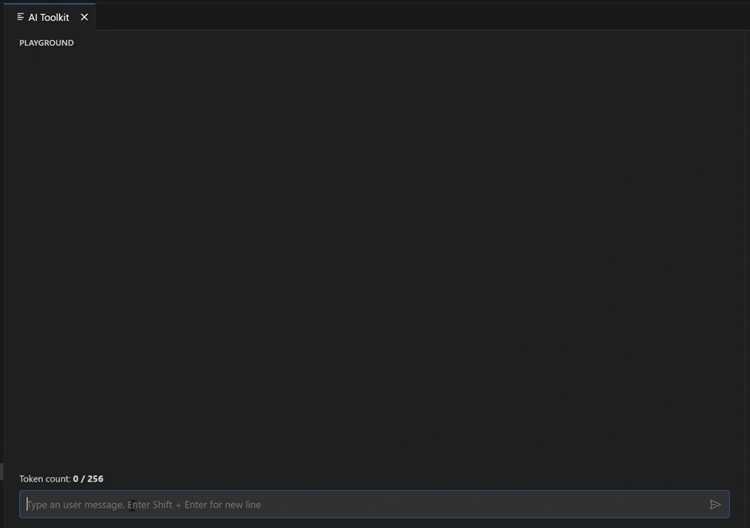750x528 pixels.
Task: Click the send button in the message box
Action: 715,505
